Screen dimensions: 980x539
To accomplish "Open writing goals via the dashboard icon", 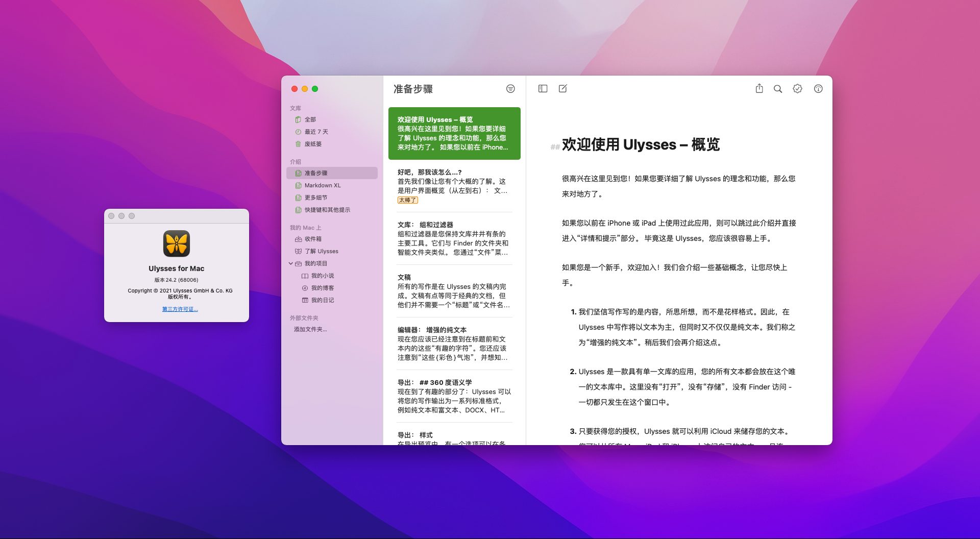I will coord(817,88).
